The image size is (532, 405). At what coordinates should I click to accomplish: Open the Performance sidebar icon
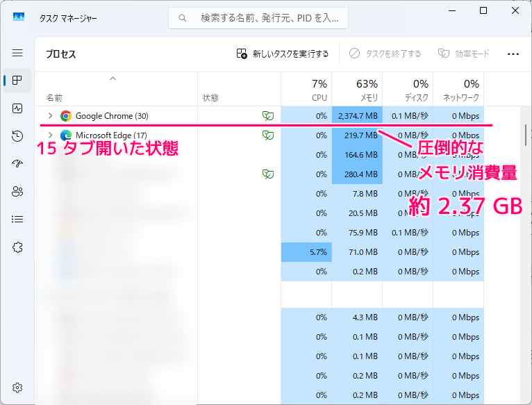(17, 108)
